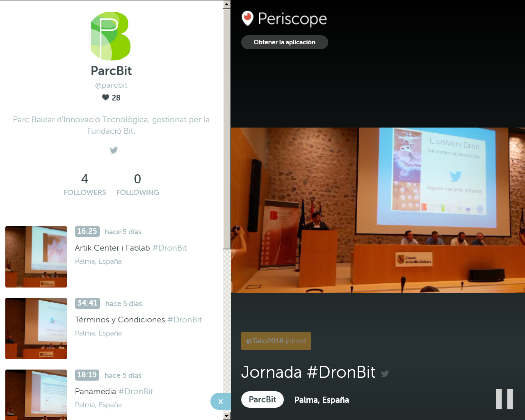Click Palma, España under Términos y Condiciones
This screenshot has height=420, width=525.
pyautogui.click(x=98, y=333)
